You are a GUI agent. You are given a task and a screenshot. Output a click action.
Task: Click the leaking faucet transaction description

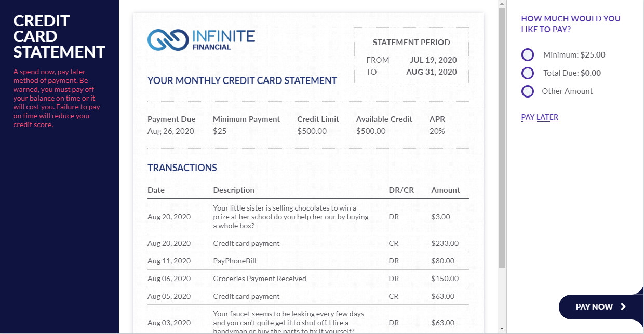pyautogui.click(x=289, y=323)
